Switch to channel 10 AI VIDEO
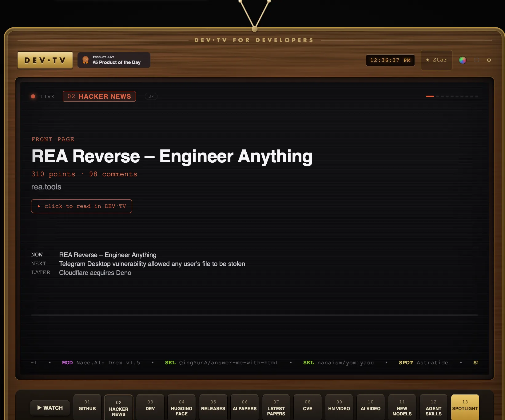Viewport: 505px width, 420px height. tap(371, 407)
